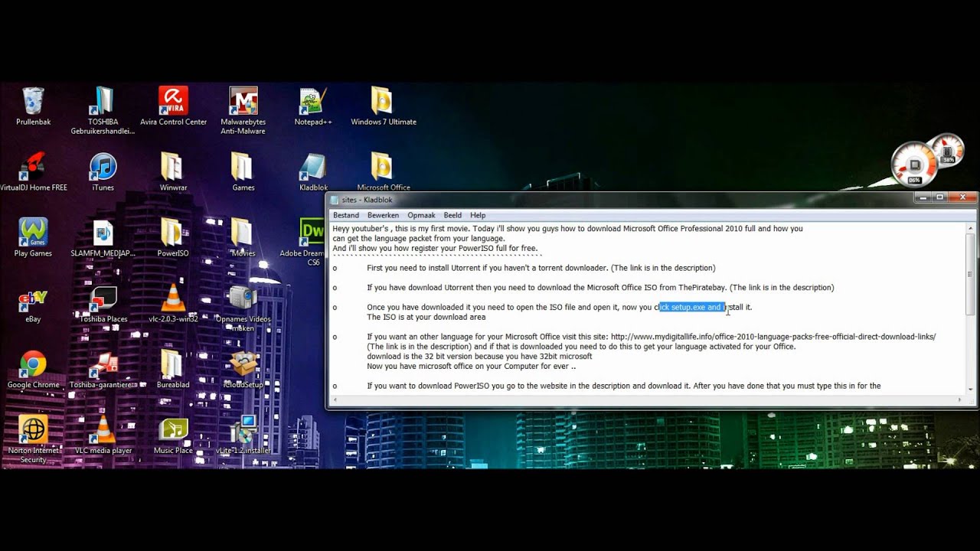The height and width of the screenshot is (551, 980).
Task: Click the horizontal scrollbar left arrow
Action: click(x=336, y=400)
